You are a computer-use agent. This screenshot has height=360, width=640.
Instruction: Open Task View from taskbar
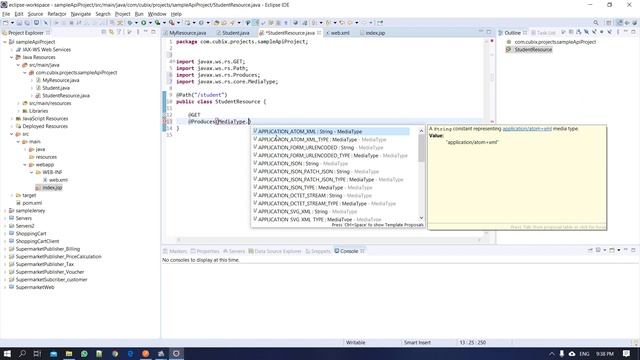pos(37,353)
